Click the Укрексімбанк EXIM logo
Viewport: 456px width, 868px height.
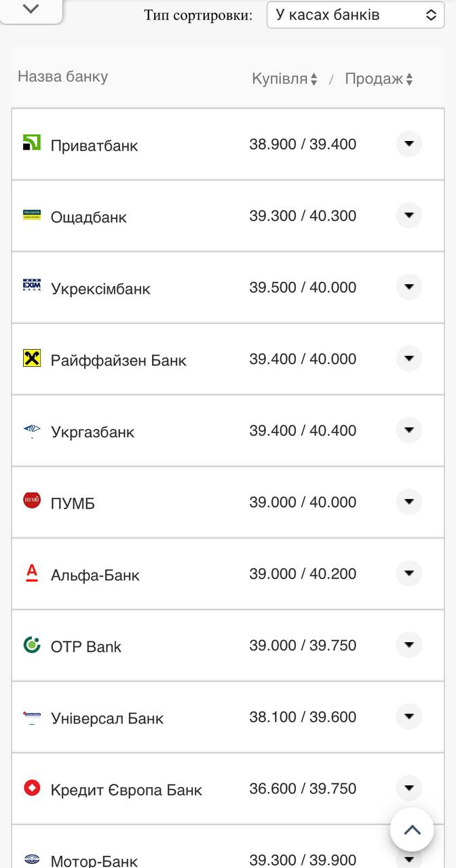[x=32, y=286]
